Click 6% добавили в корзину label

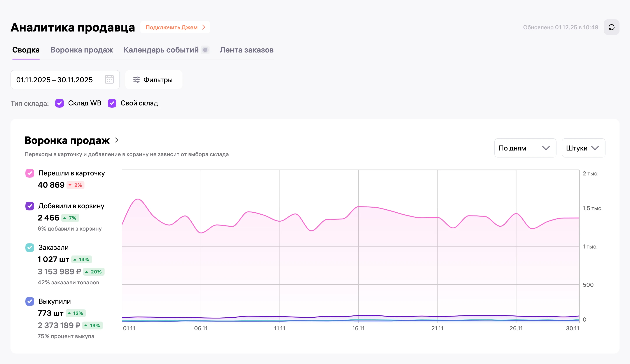70,229
